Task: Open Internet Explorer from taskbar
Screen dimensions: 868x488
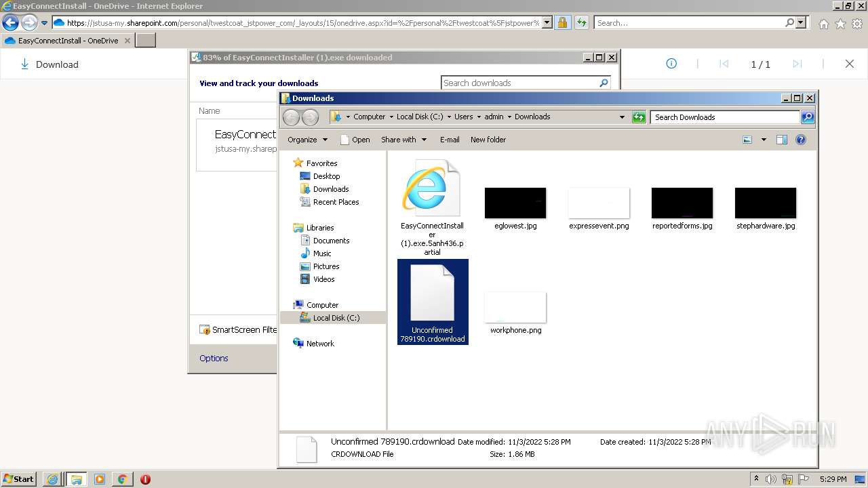Action: (52, 479)
